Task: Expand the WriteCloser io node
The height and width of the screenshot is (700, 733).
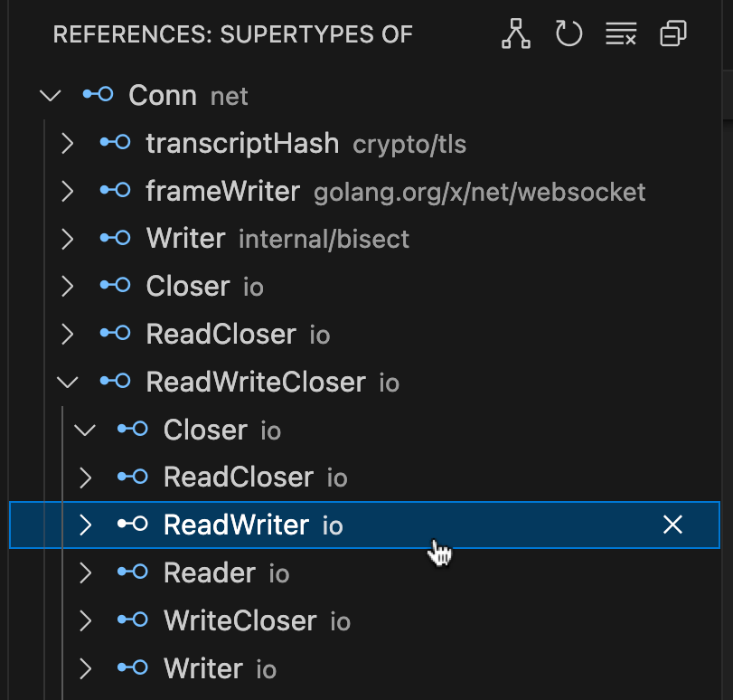Action: (x=84, y=620)
